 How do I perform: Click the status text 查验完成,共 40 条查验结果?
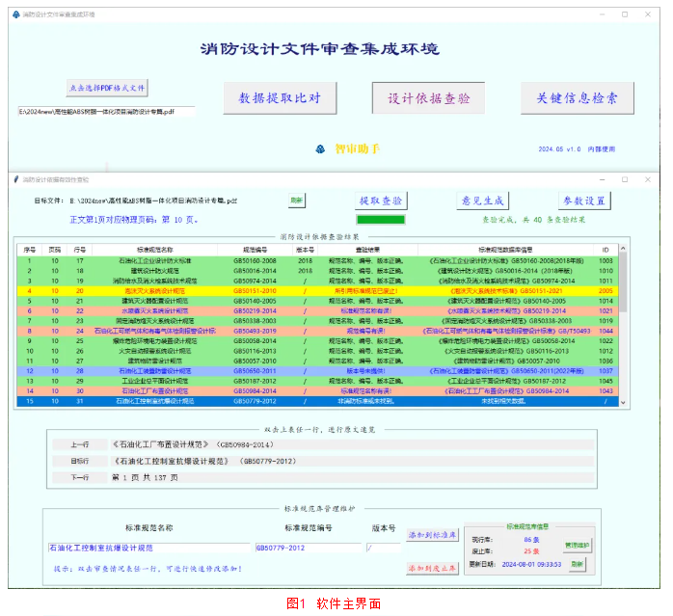click(x=534, y=220)
